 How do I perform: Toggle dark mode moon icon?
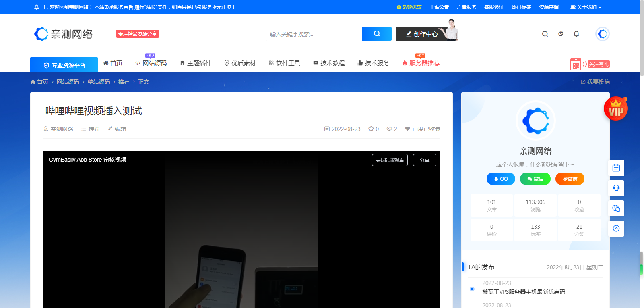click(561, 34)
